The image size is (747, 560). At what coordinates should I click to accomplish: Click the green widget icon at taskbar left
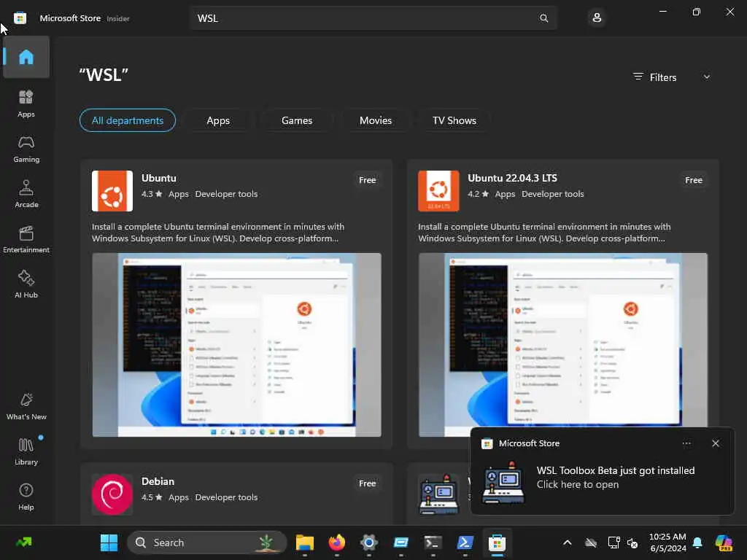click(23, 542)
